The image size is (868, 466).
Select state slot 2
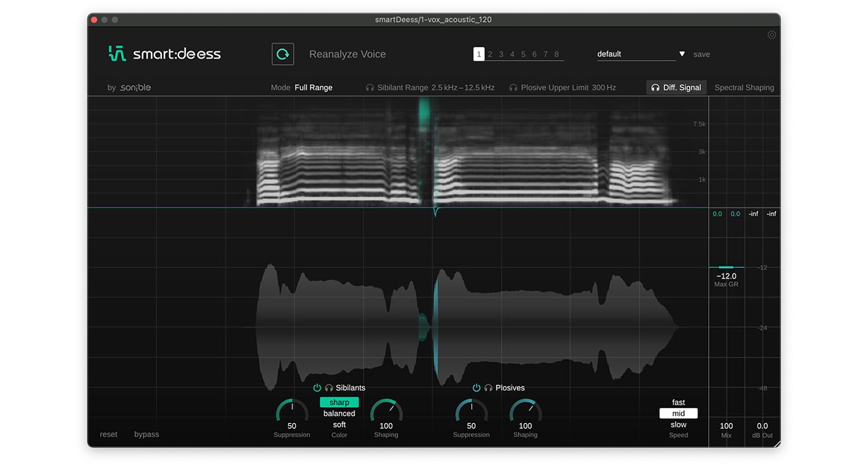490,54
